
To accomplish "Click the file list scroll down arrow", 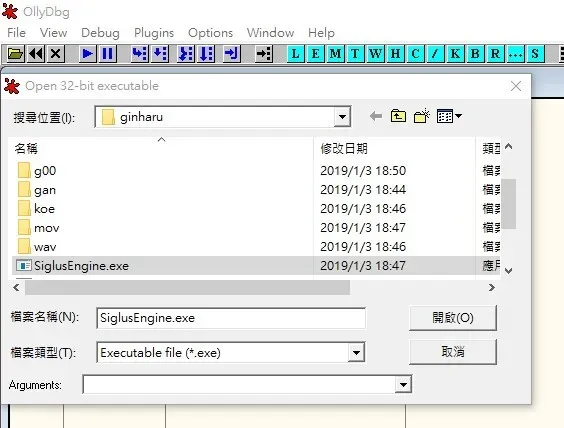I will coord(509,270).
